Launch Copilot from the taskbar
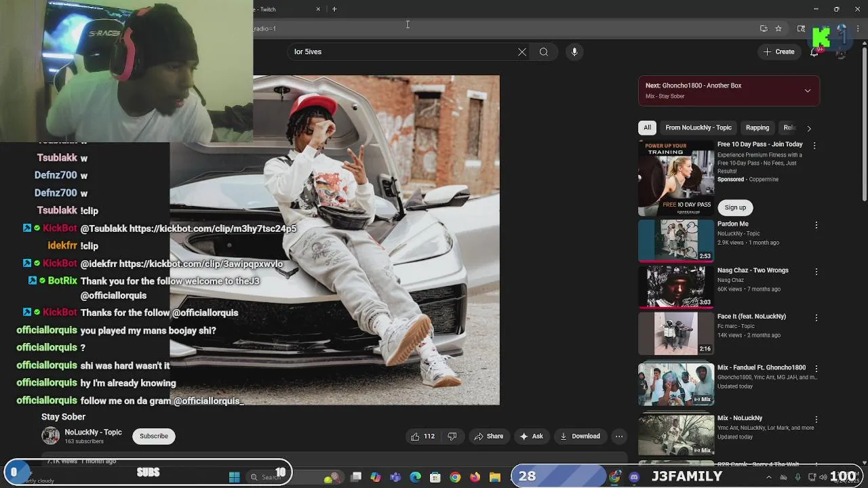868x488 pixels. 376,477
